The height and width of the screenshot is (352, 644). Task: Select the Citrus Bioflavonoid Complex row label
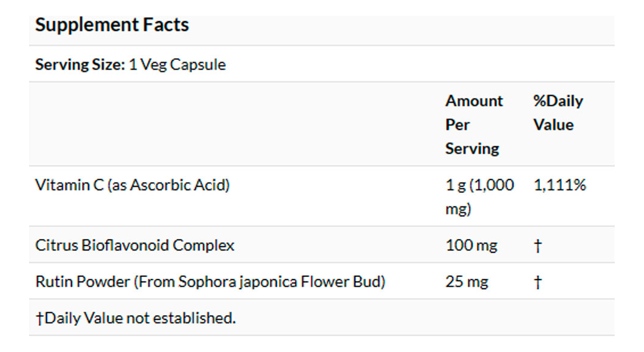tap(134, 246)
